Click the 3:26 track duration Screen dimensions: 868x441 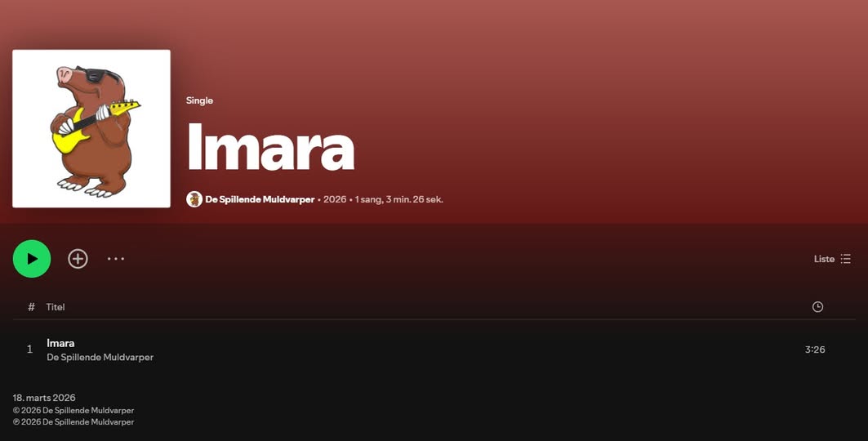[815, 350]
